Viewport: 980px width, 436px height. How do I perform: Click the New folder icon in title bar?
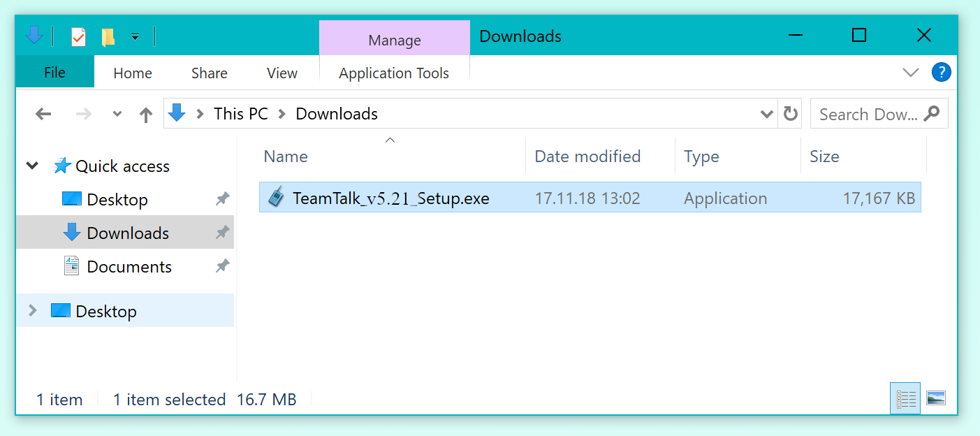[108, 36]
